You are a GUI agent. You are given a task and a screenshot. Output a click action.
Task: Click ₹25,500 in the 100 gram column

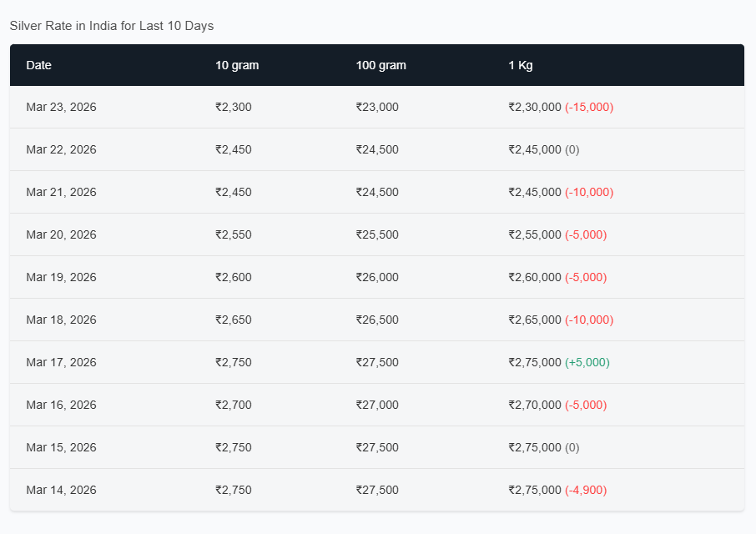(377, 234)
